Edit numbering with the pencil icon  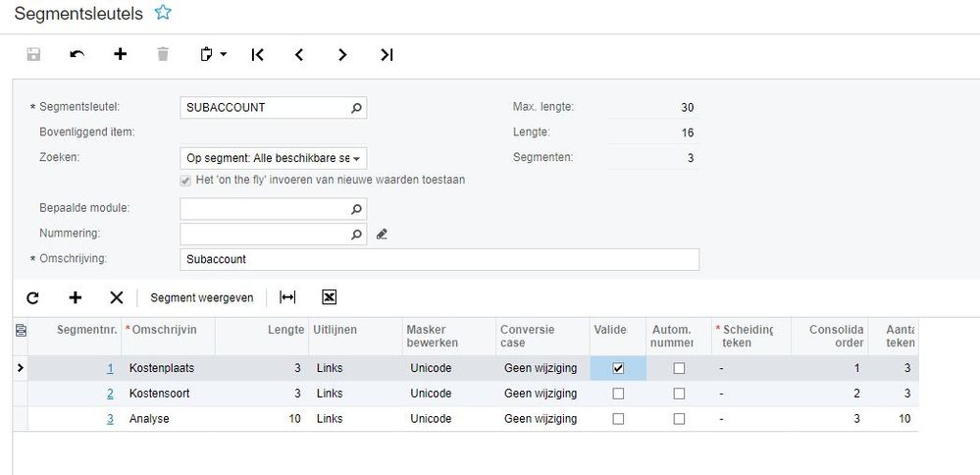point(383,235)
